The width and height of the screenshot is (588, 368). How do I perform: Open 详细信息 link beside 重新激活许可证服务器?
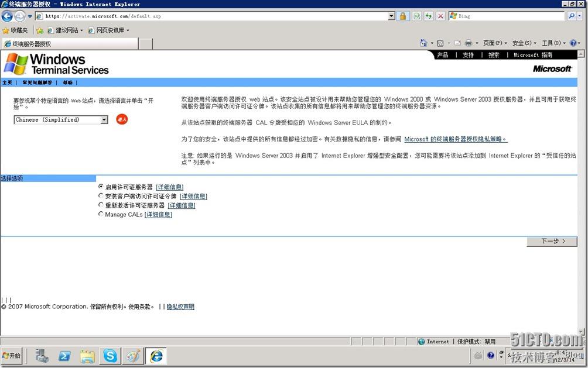[x=182, y=205]
